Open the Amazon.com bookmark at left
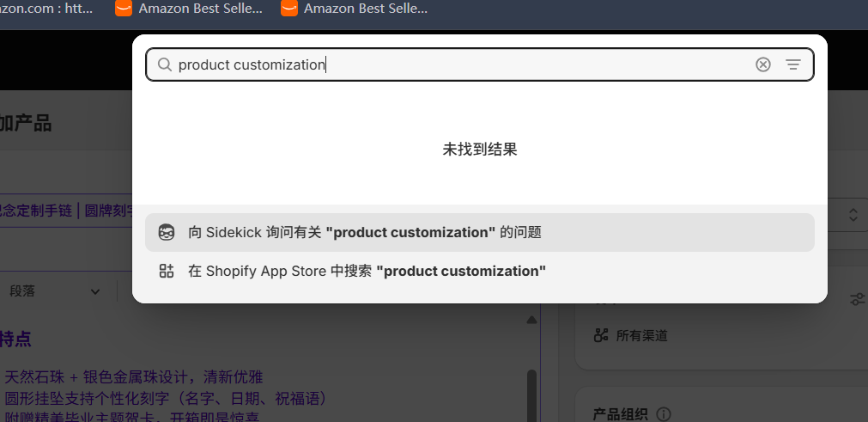This screenshot has height=422, width=868. [47, 9]
